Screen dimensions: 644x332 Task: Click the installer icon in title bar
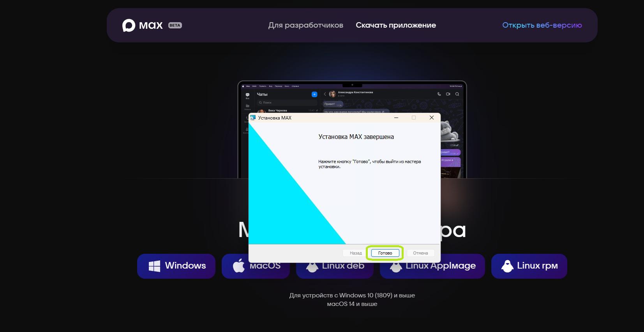pyautogui.click(x=253, y=118)
